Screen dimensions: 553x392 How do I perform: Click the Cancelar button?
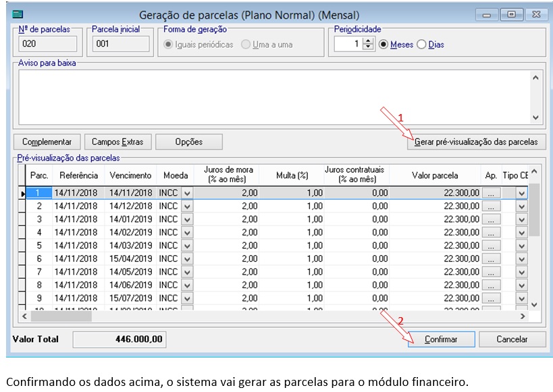click(x=512, y=339)
